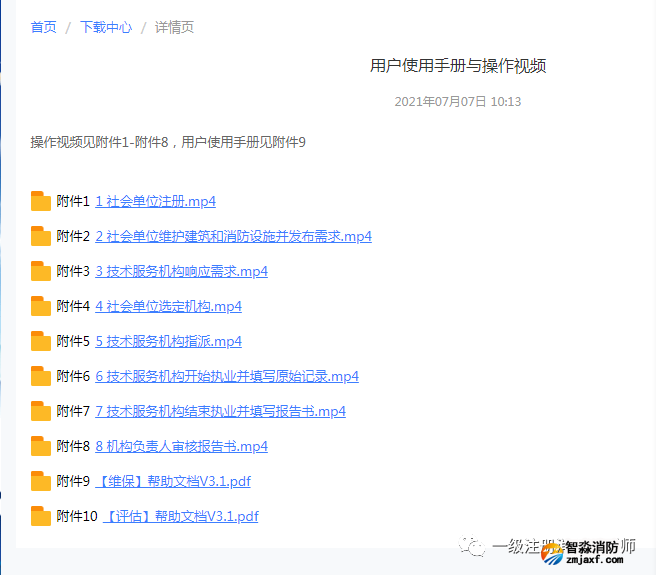This screenshot has height=575, width=656.
Task: Click the folder icon beside 附件1
Action: coord(41,201)
